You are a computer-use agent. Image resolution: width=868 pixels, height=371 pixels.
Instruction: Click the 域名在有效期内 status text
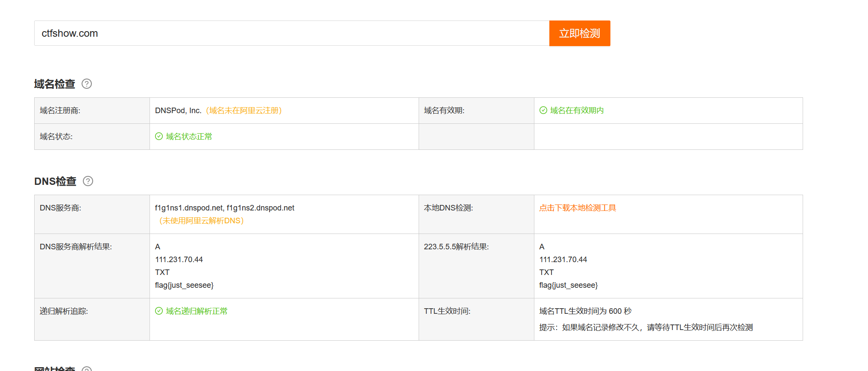point(577,111)
